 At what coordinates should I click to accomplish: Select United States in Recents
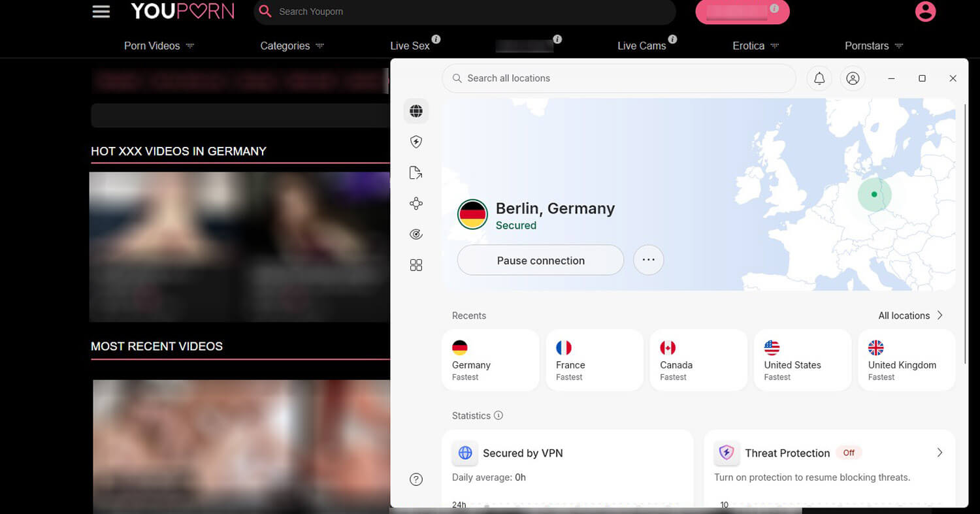803,360
